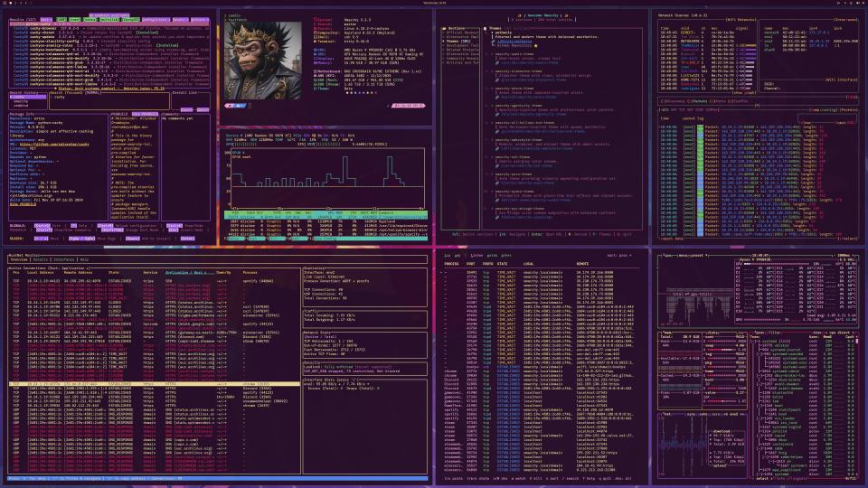Collapse the omarchy-akane-theme entry arrow
Screen dimensions: 868x488
(492, 89)
